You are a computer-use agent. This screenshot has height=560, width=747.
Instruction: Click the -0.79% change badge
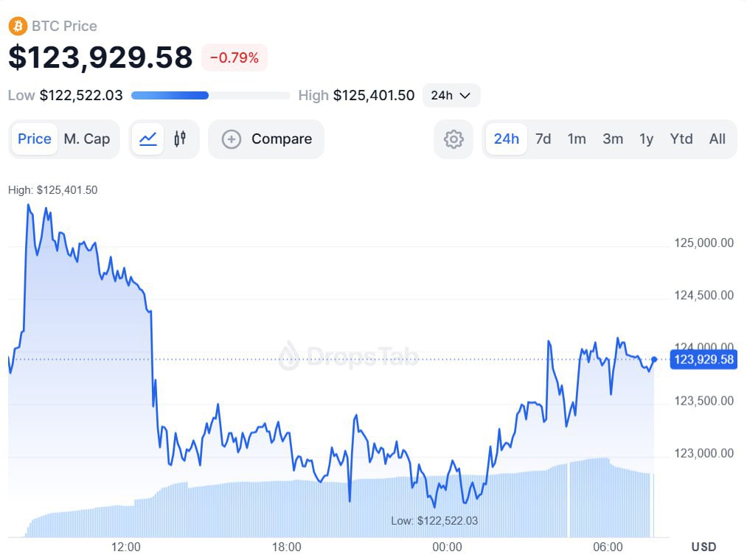[234, 57]
